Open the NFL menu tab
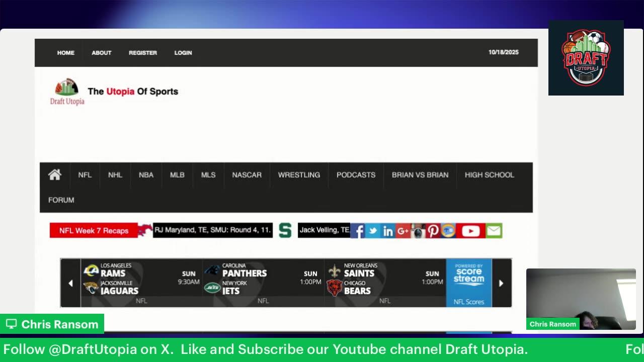644x362 pixels. 85,175
